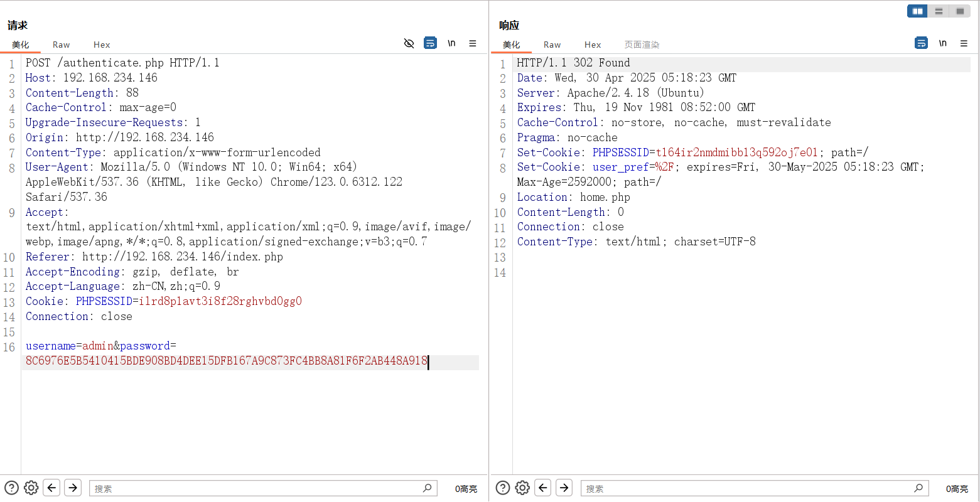Screen dimensions: 980x502
Task: Select top-bottom split layout icon
Action: pyautogui.click(x=939, y=11)
